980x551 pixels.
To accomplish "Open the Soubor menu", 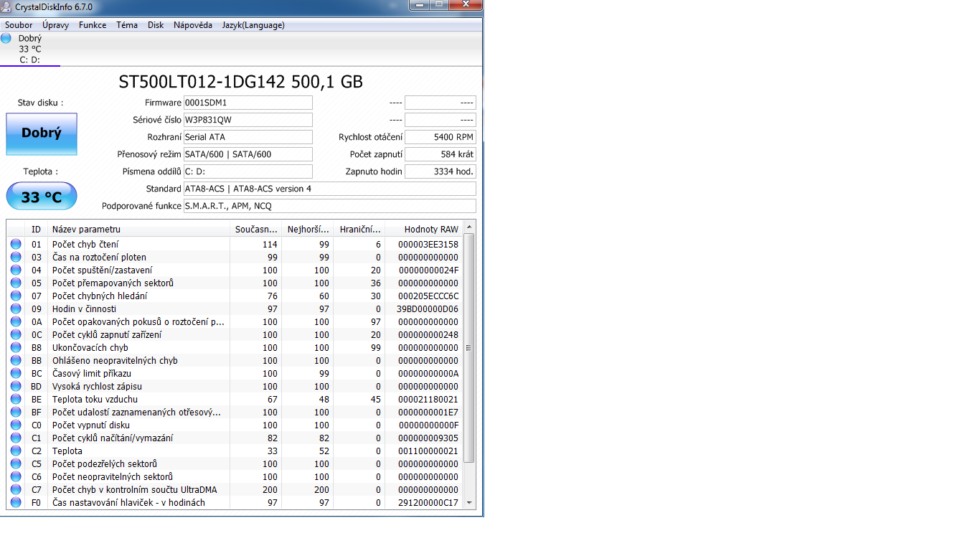I will point(19,25).
